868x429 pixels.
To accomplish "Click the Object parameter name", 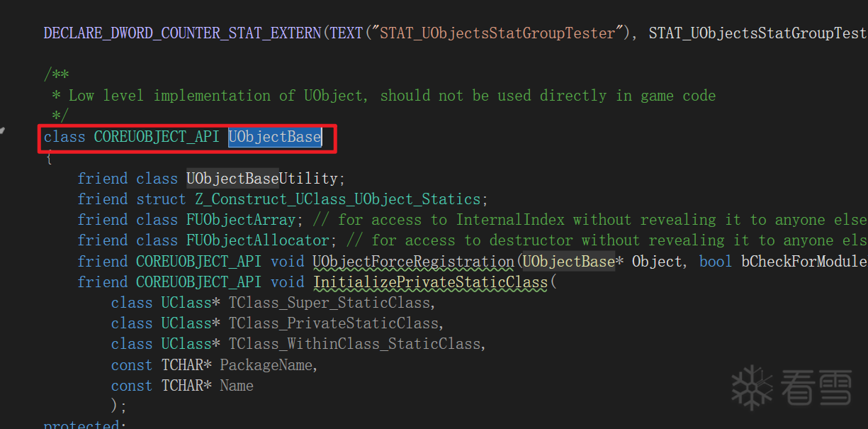I will (657, 262).
